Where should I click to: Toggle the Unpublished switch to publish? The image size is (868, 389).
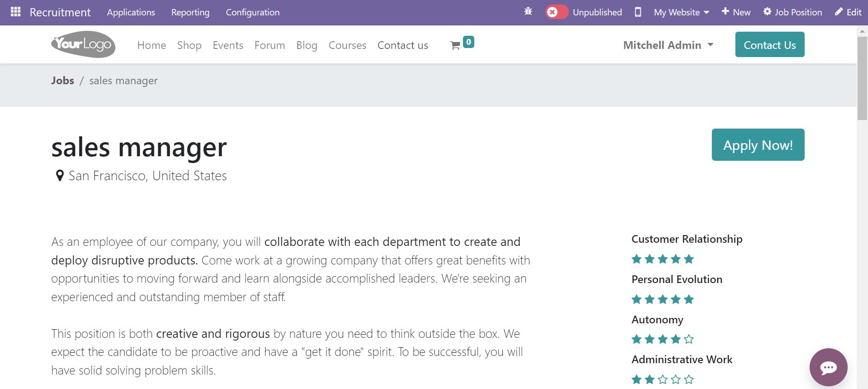click(x=557, y=12)
